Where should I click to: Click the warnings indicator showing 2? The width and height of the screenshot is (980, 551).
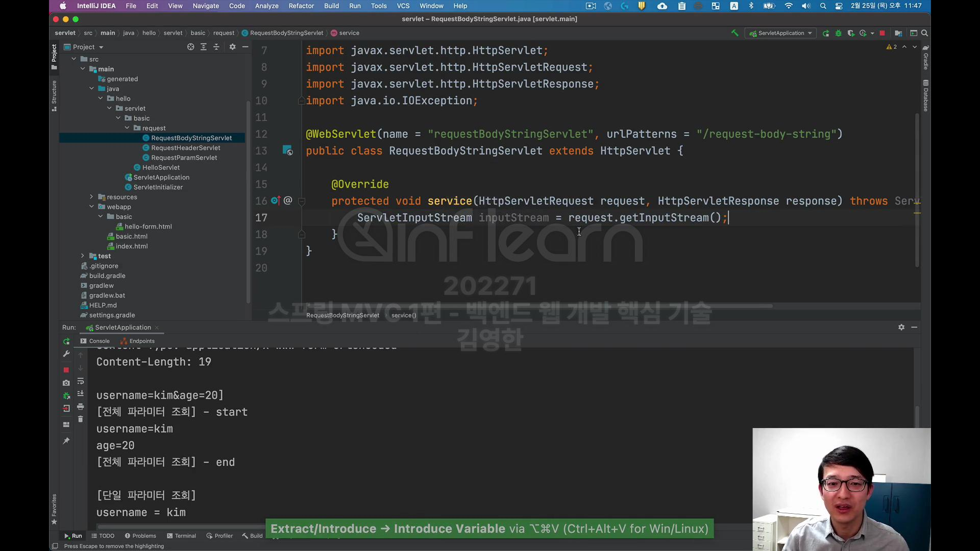click(892, 47)
